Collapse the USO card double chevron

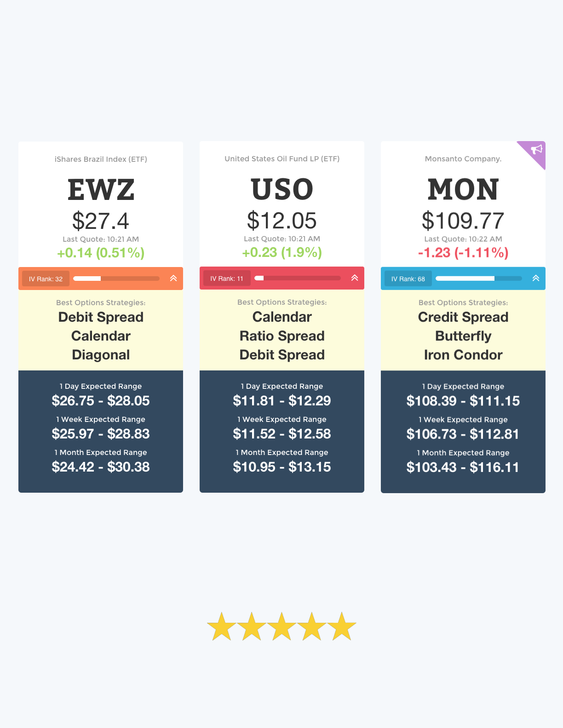point(355,278)
